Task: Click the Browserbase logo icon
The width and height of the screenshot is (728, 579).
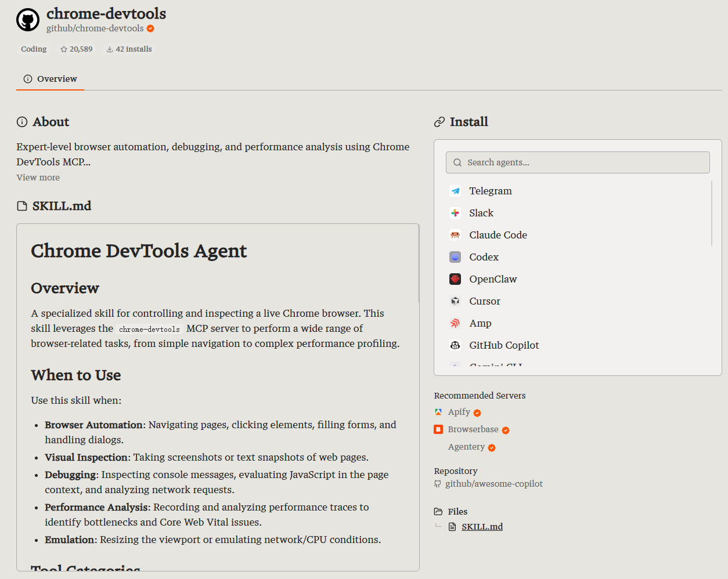Action: point(438,429)
